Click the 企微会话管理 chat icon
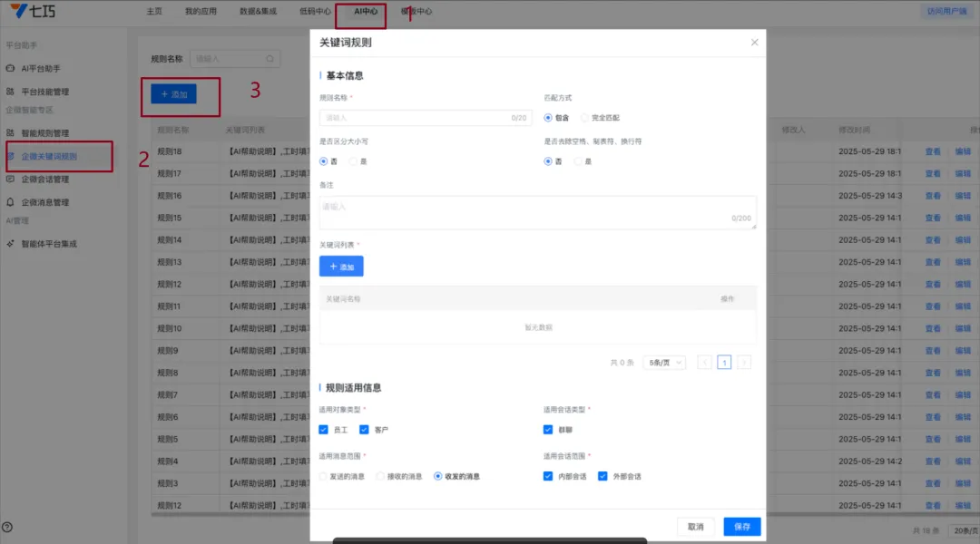 11,180
